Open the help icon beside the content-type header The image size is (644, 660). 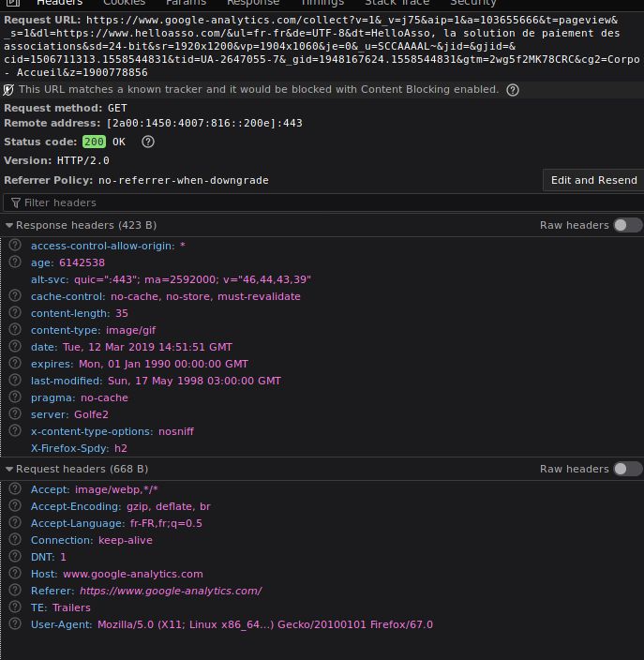click(15, 330)
